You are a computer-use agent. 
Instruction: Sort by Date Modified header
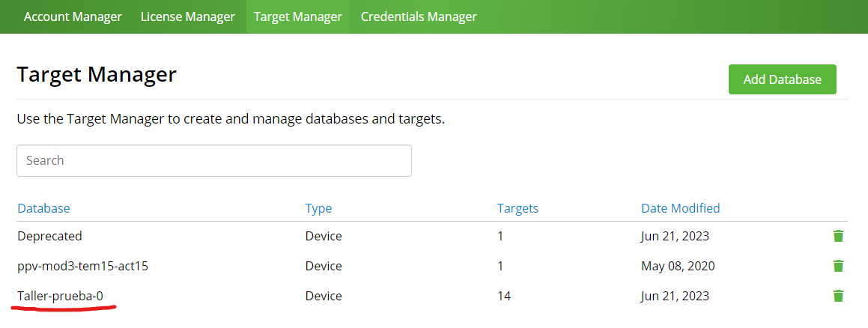point(680,208)
